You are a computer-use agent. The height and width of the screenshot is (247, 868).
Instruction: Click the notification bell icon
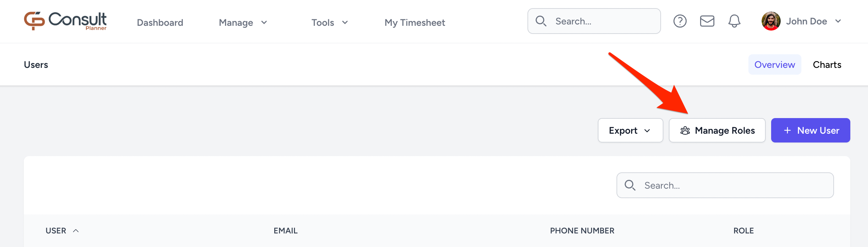(x=734, y=21)
